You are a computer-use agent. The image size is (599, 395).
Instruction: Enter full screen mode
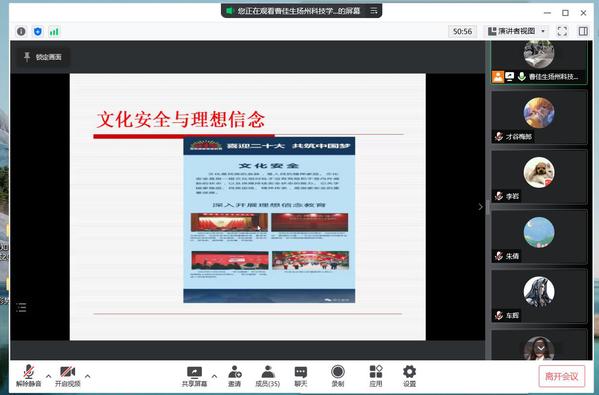(x=562, y=31)
